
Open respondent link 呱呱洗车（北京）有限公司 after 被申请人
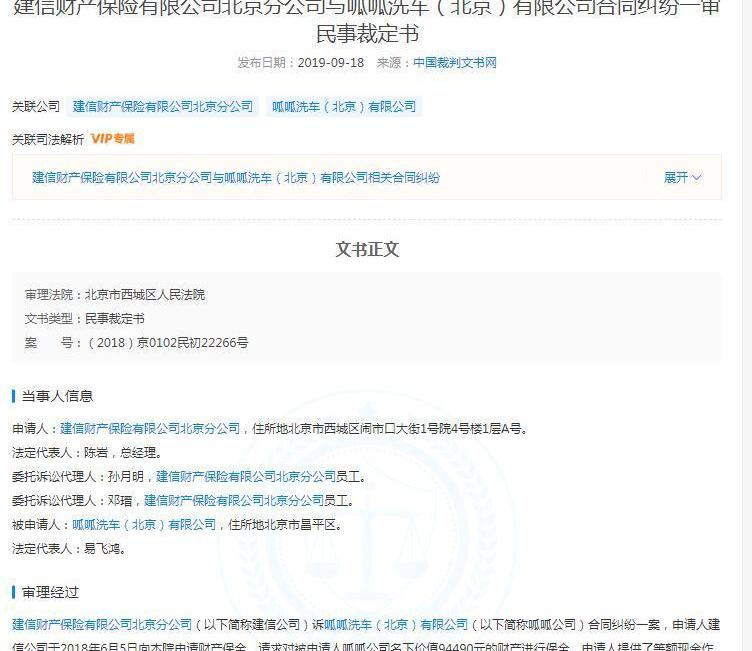(x=144, y=524)
